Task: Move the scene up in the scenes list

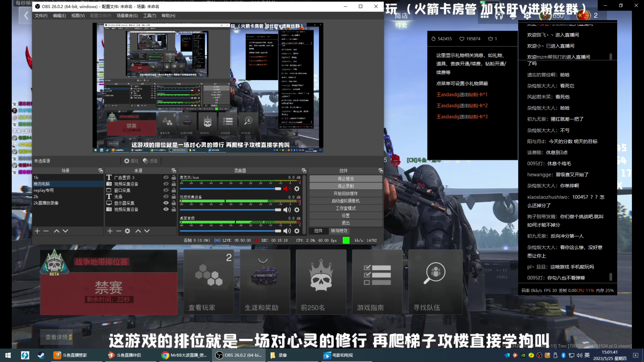Action: 57,231
